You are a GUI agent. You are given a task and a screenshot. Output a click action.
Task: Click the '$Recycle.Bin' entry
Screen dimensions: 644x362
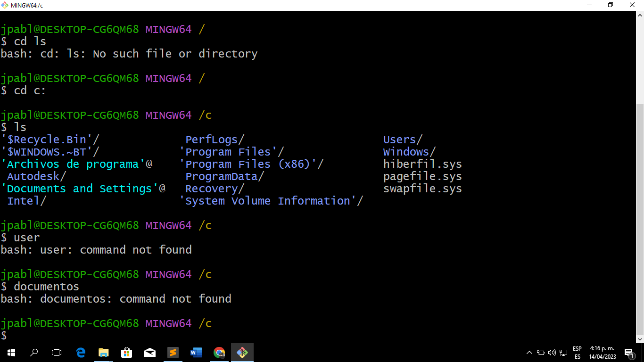coord(50,140)
